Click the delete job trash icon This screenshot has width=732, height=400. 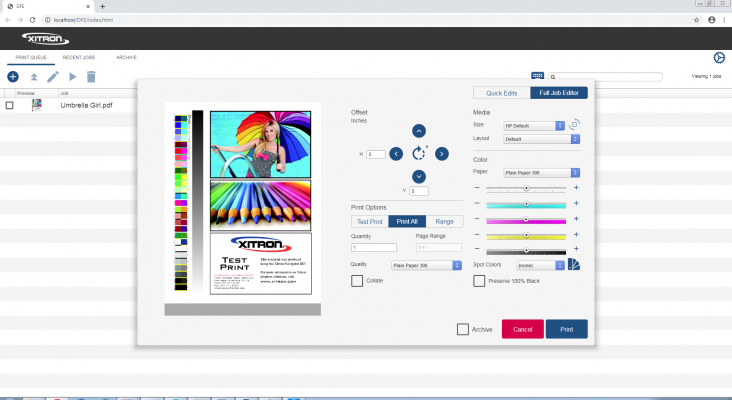(91, 77)
